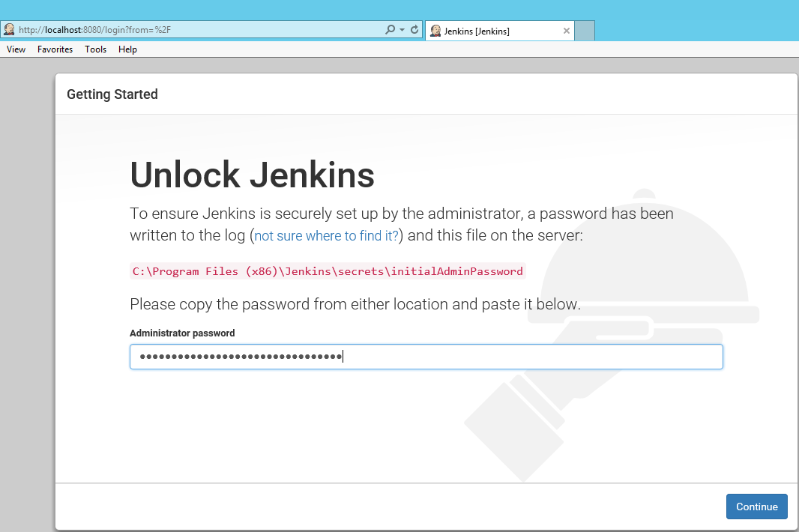Select the Jenkins [Jenkins] tab
The image size is (799, 532).
(x=499, y=31)
